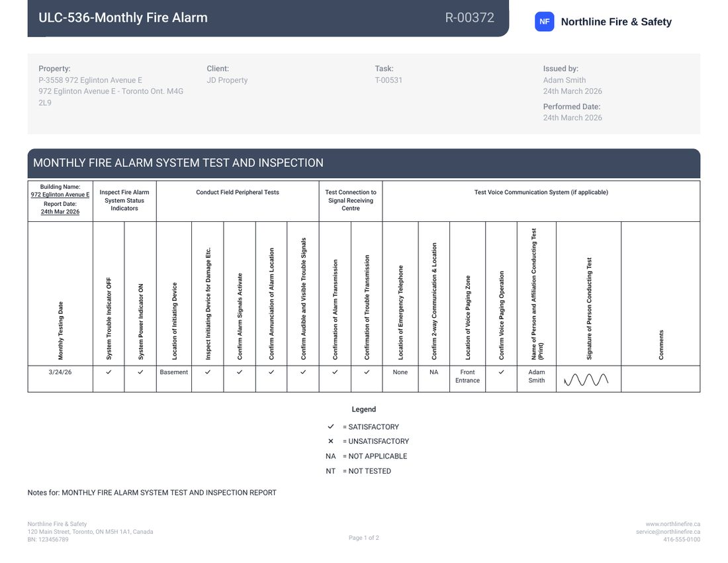
Task: Click the satisfactory checkmark symbol in the legend
Action: pyautogui.click(x=330, y=427)
